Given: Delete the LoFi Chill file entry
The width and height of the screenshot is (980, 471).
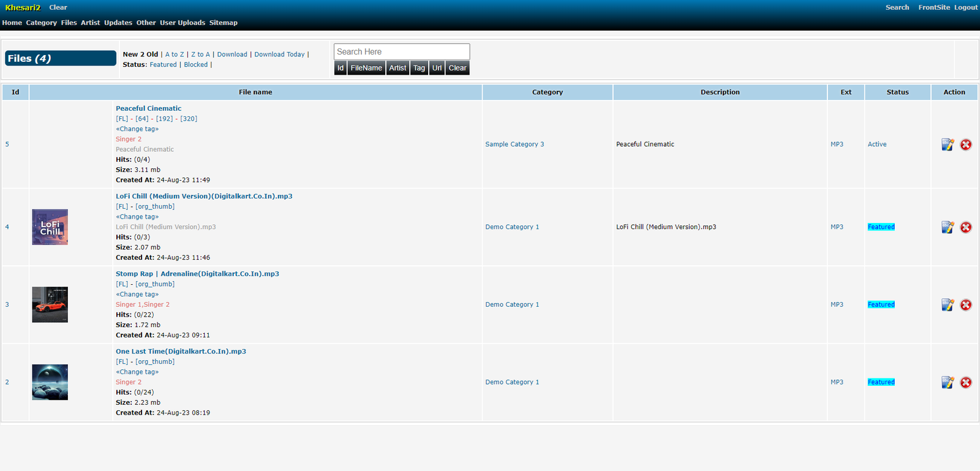Looking at the screenshot, I should (x=966, y=227).
